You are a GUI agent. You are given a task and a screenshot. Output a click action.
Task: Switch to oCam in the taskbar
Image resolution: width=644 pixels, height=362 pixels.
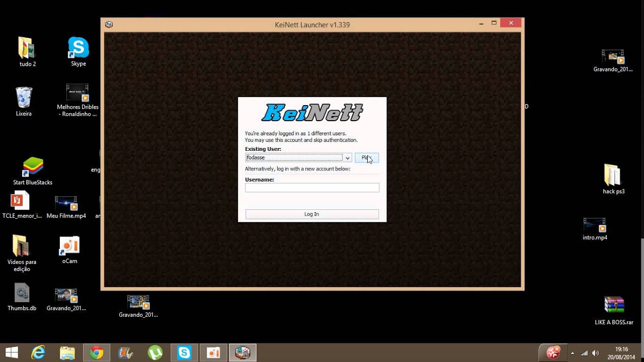(x=213, y=353)
